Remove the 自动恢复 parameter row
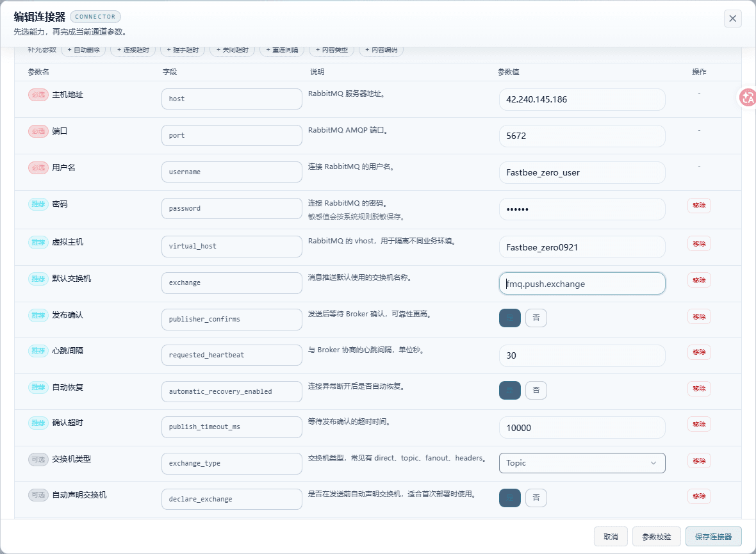 [699, 389]
